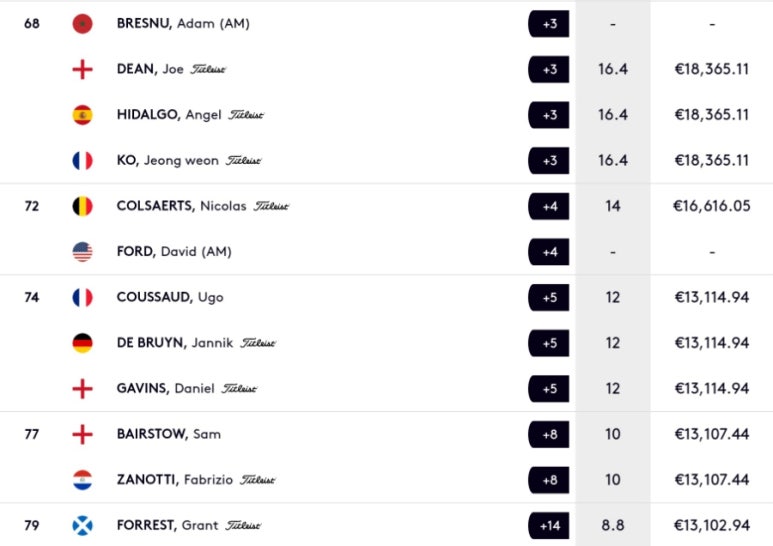Click the Scotland flag beside FORREST
The width and height of the screenshot is (773, 546).
82,525
